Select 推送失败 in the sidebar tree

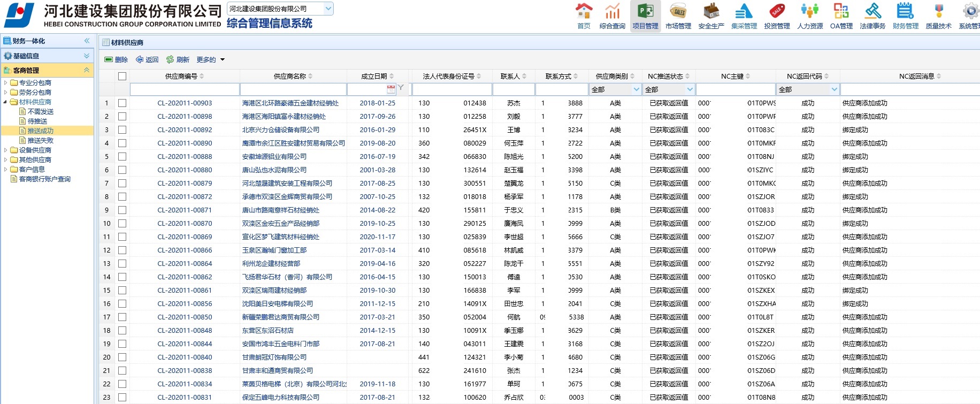pos(40,141)
